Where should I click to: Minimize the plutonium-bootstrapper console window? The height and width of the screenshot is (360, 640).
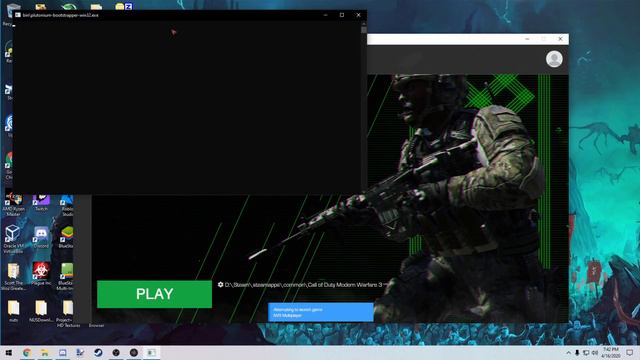[325, 15]
